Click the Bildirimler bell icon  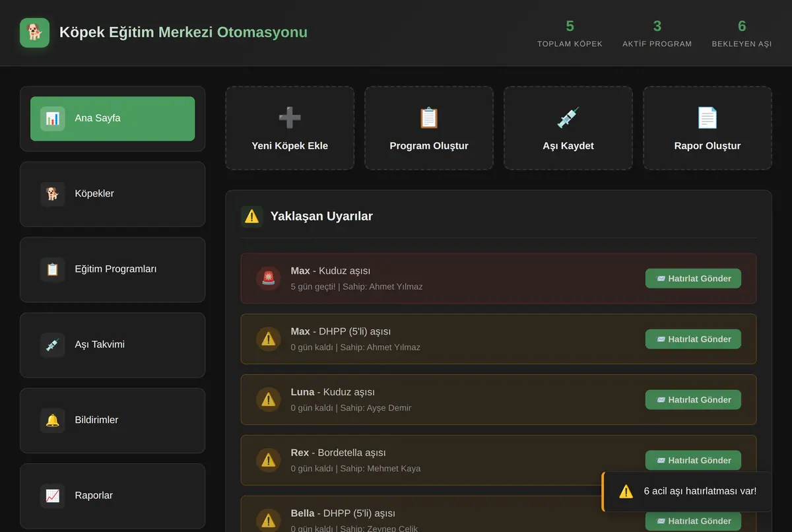53,420
